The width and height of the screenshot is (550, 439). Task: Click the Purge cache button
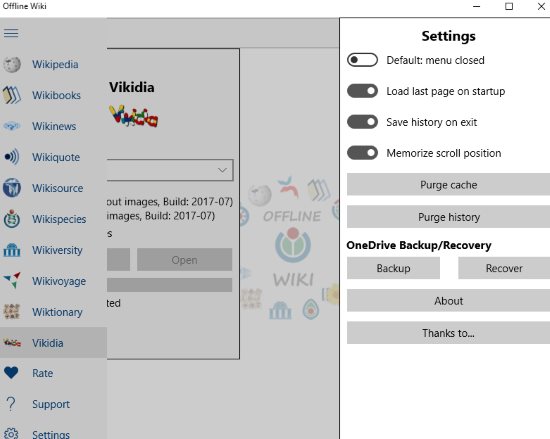(x=448, y=184)
